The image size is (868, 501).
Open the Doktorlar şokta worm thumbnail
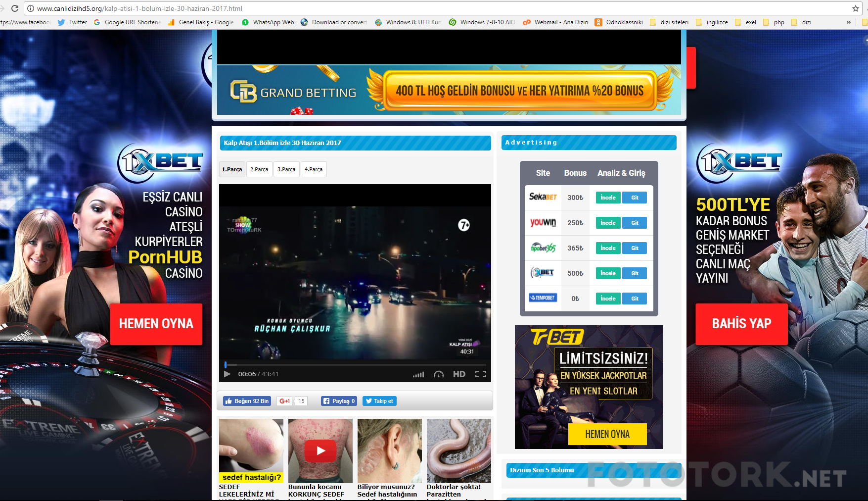click(459, 451)
